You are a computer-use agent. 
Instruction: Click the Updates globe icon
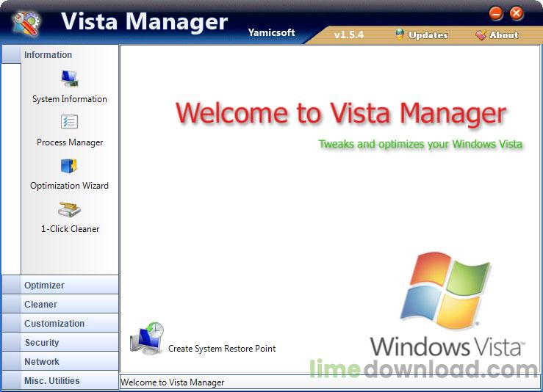(x=400, y=35)
